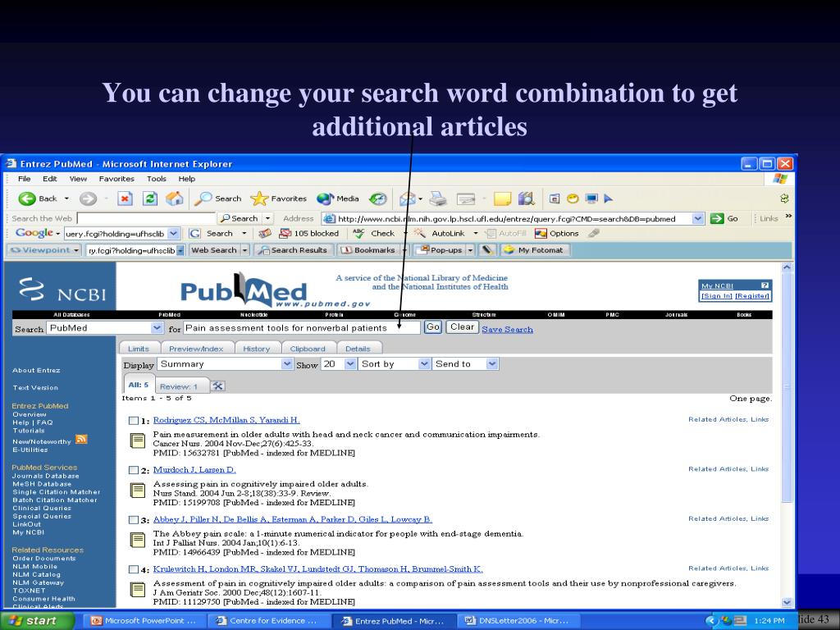Click the My Fotomat toolbar button

click(533, 250)
